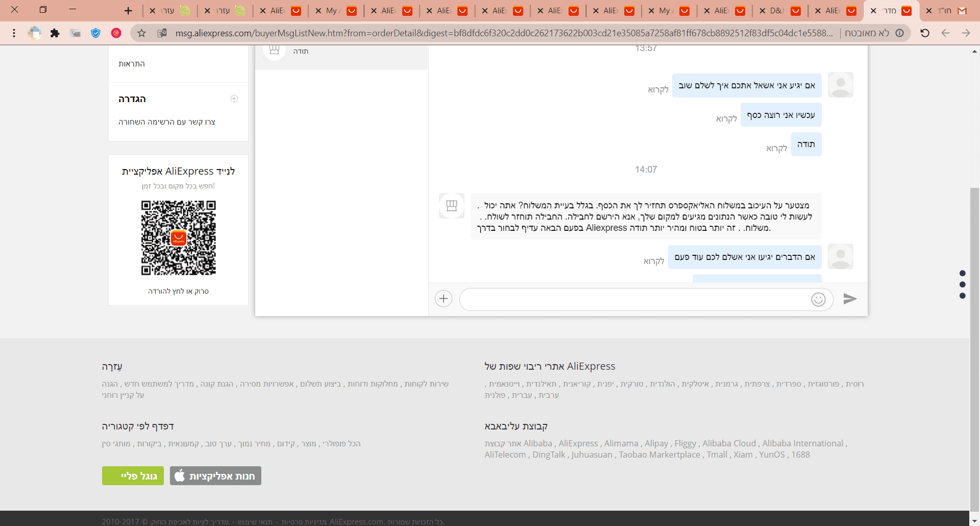Click the address bar URL
This screenshot has width=980, height=526.
click(504, 33)
